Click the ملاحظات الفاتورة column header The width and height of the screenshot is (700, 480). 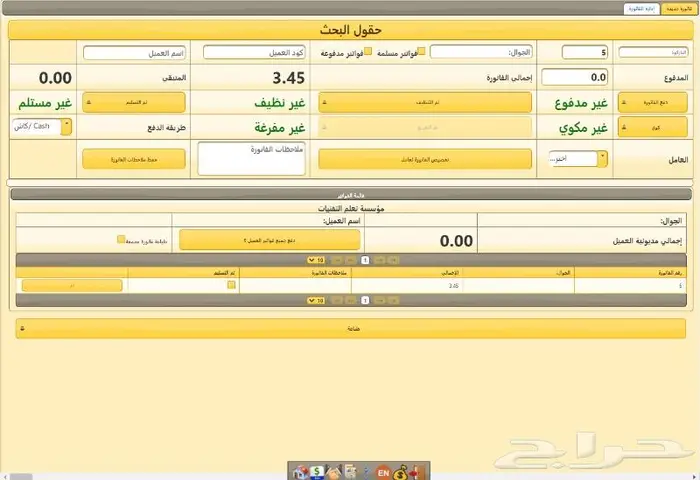296,272
